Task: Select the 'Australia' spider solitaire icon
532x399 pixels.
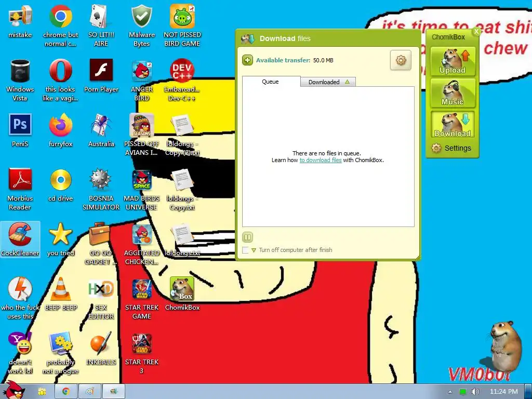Action: 101,130
